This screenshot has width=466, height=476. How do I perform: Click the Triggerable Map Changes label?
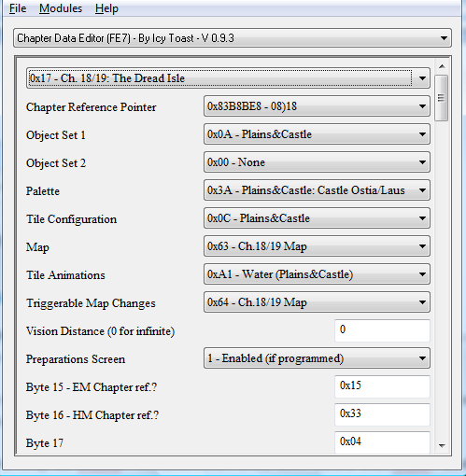91,303
